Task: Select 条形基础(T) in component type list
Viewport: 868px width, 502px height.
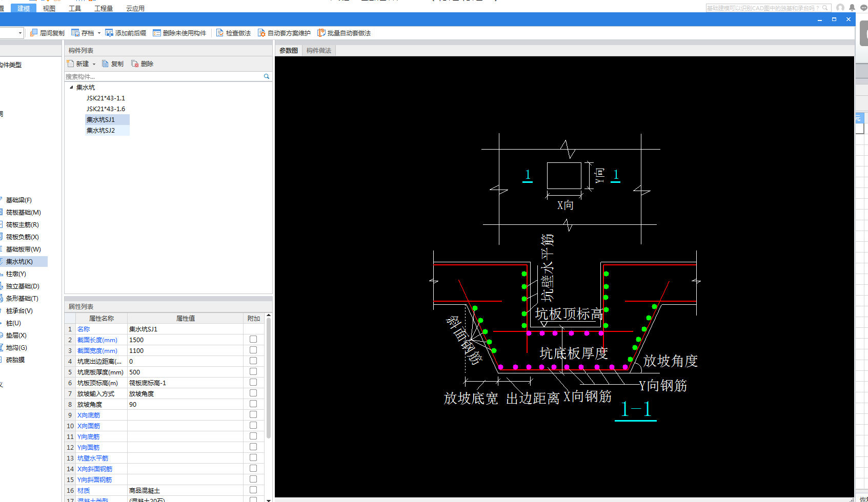Action: pyautogui.click(x=22, y=299)
